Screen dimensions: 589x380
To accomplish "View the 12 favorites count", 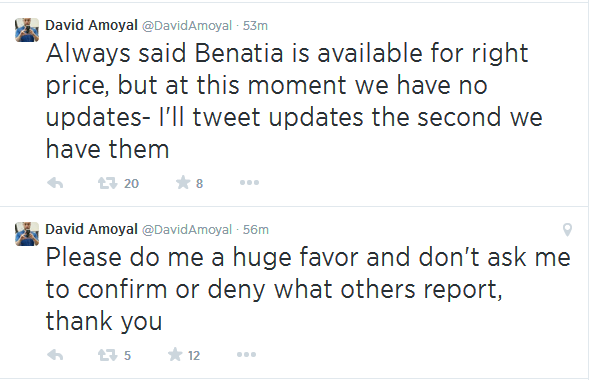I will [194, 356].
